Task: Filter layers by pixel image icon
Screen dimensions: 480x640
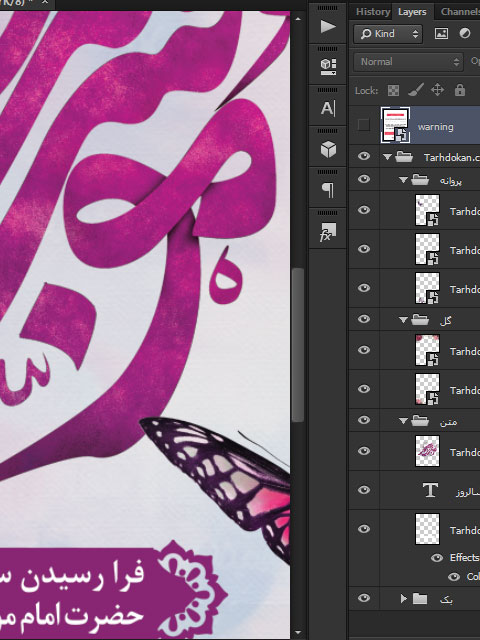Action: 441,33
